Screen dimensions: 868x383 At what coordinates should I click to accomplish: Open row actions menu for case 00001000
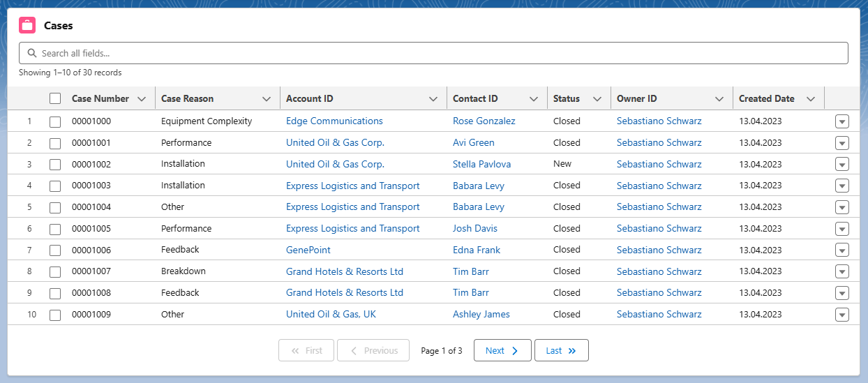[842, 121]
